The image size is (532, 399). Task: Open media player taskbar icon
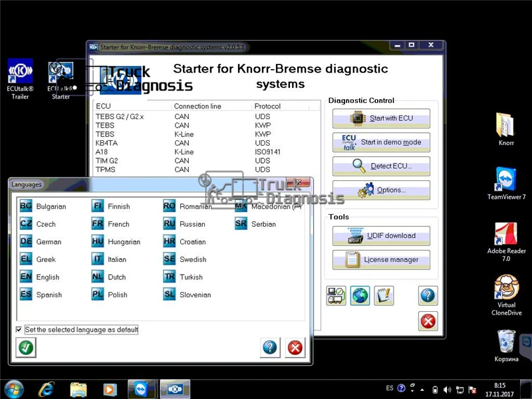click(110, 390)
